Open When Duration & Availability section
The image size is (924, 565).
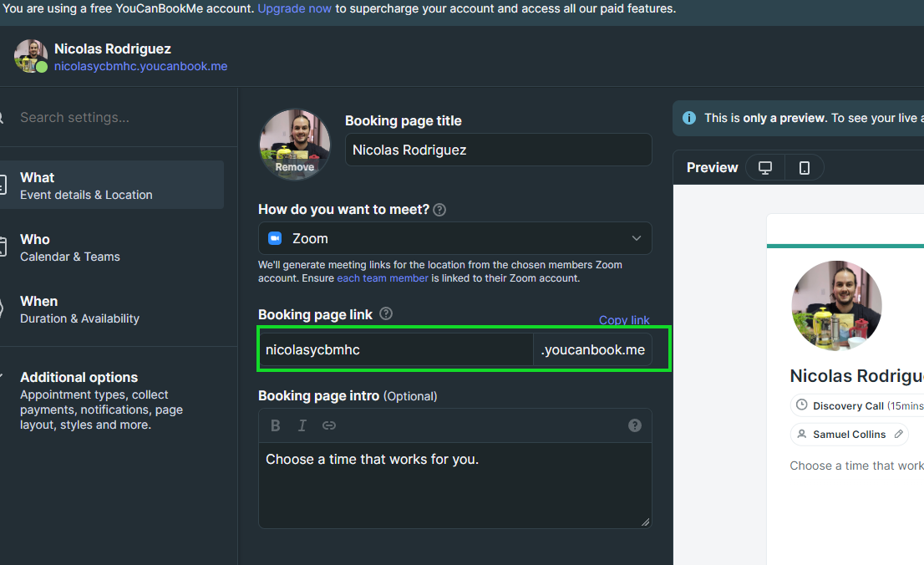[x=112, y=309]
